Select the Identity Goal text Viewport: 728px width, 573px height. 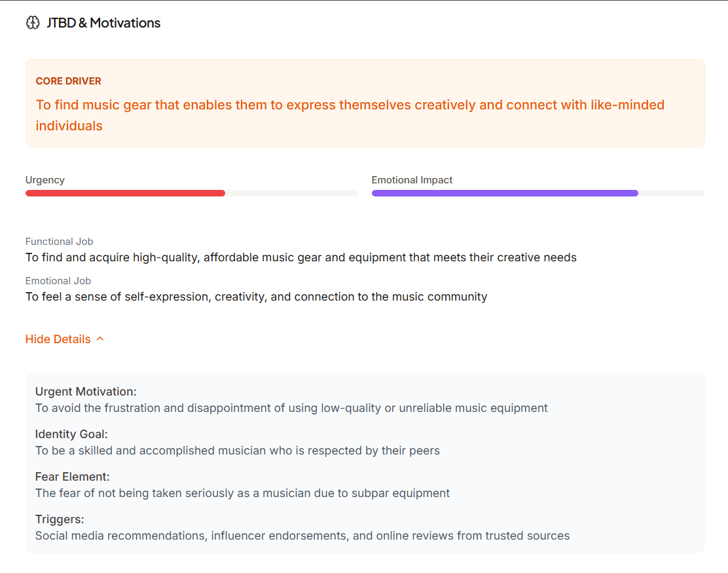tap(237, 450)
